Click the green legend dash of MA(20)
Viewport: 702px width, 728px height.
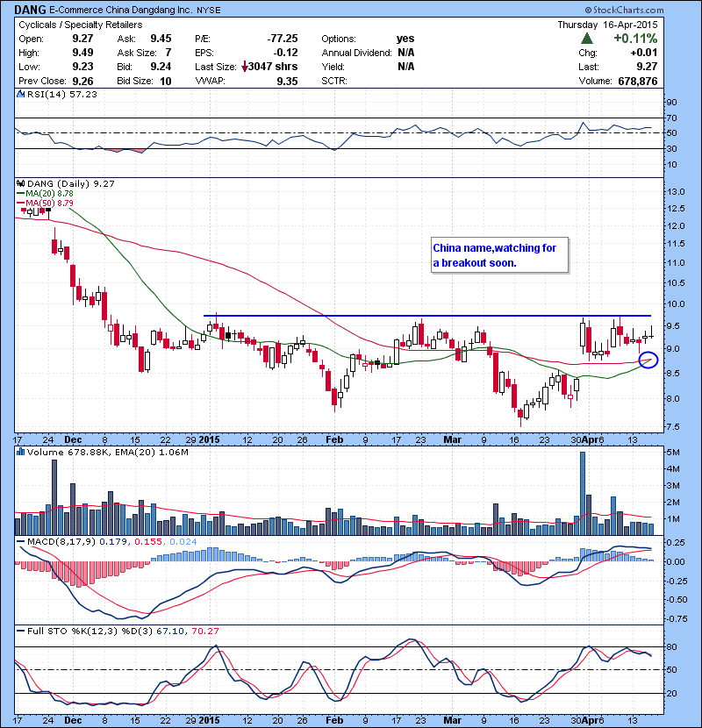coord(20,194)
